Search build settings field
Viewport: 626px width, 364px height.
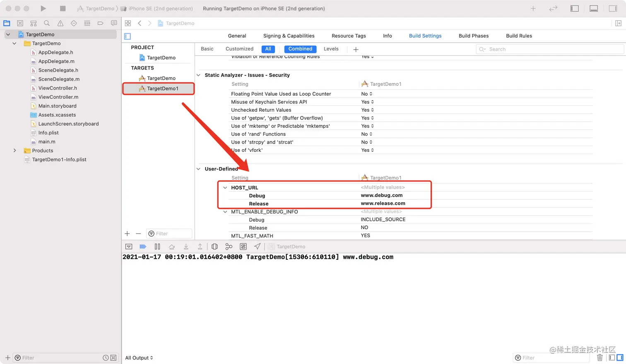pos(550,49)
